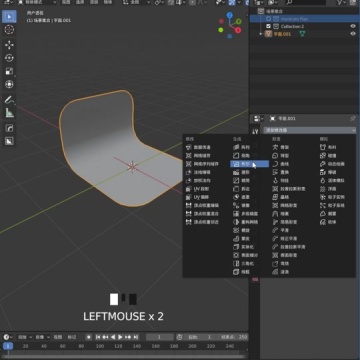
Task: Choose Triangulate (三角化) from Generate column
Action: pos(243,264)
